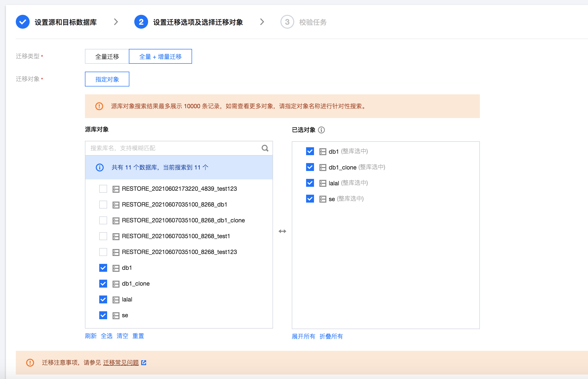
Task: Click the database icon next to RESTORE_20210607035100_8268_test1
Action: pyautogui.click(x=116, y=236)
